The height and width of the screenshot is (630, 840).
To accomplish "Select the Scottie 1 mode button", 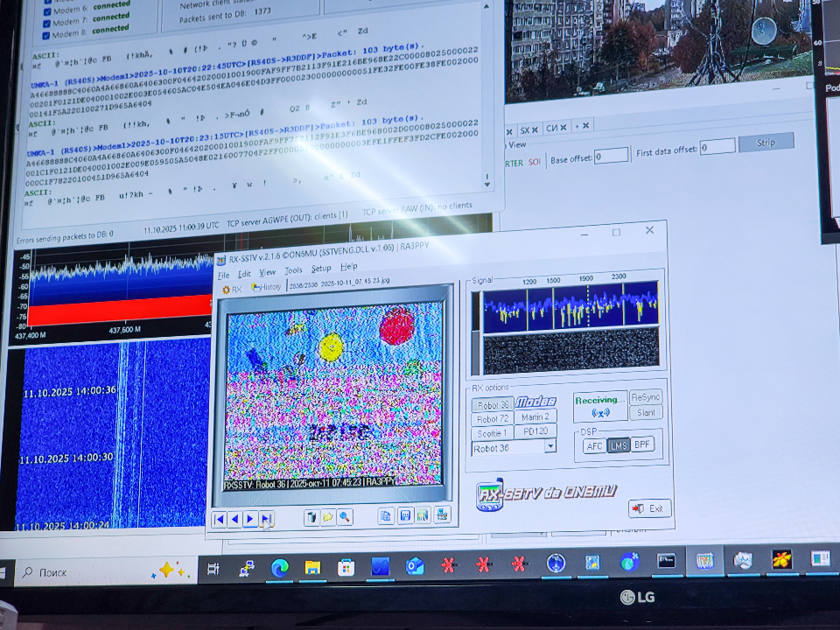I will click(493, 433).
